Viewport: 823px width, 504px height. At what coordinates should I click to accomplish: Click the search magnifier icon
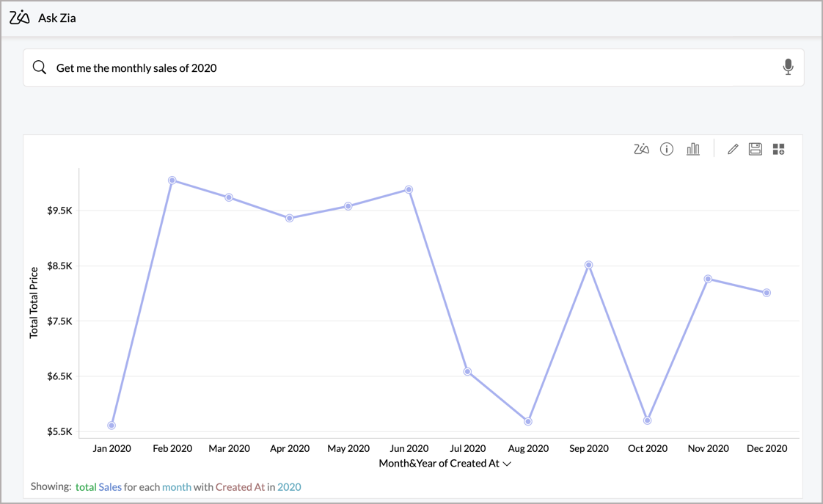click(x=40, y=67)
